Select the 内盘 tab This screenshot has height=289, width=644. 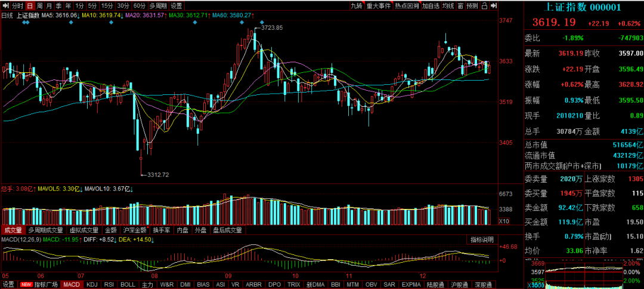pyautogui.click(x=183, y=230)
